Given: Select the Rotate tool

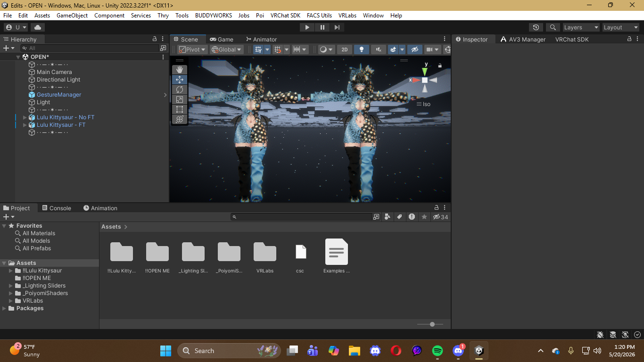Looking at the screenshot, I should click(x=180, y=90).
